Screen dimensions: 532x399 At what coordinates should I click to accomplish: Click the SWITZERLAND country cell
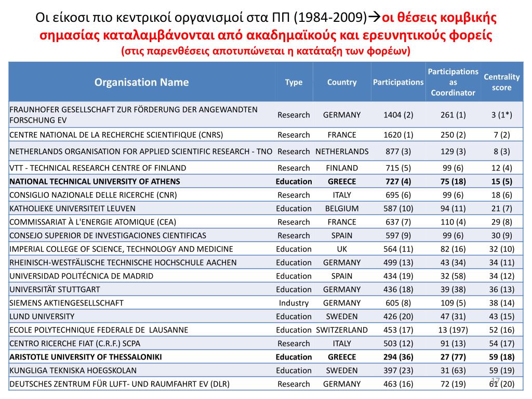click(x=342, y=330)
